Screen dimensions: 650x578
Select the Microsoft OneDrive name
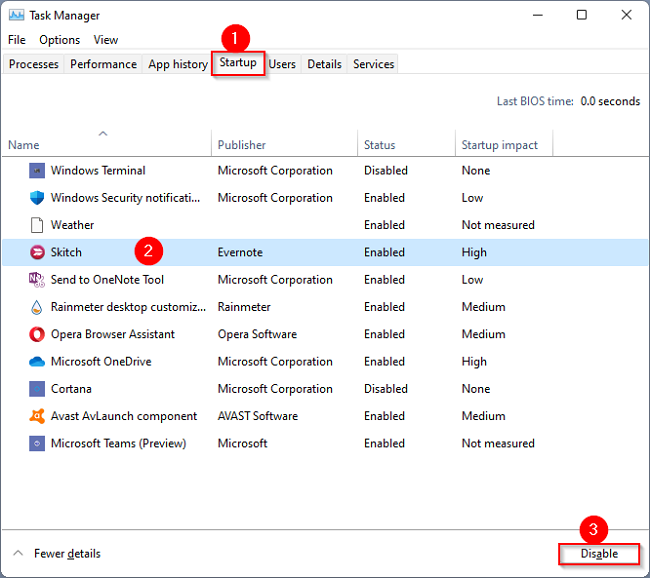click(101, 362)
